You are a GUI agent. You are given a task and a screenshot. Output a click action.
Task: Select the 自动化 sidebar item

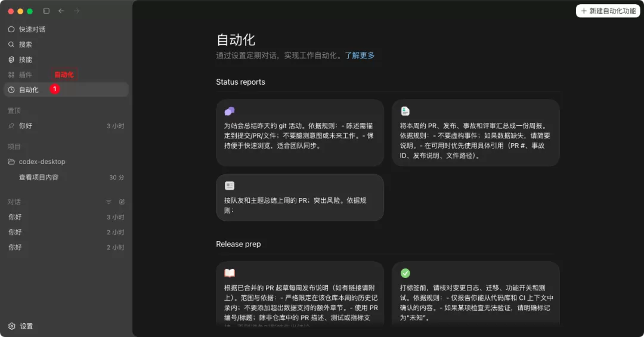click(x=66, y=89)
